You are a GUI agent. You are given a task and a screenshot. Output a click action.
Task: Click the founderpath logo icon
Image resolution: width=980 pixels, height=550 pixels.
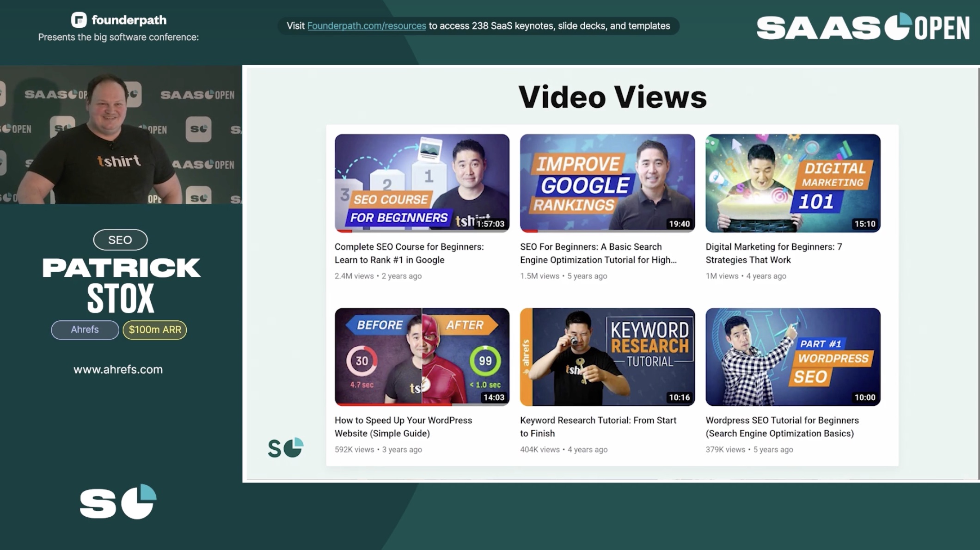pos(79,20)
